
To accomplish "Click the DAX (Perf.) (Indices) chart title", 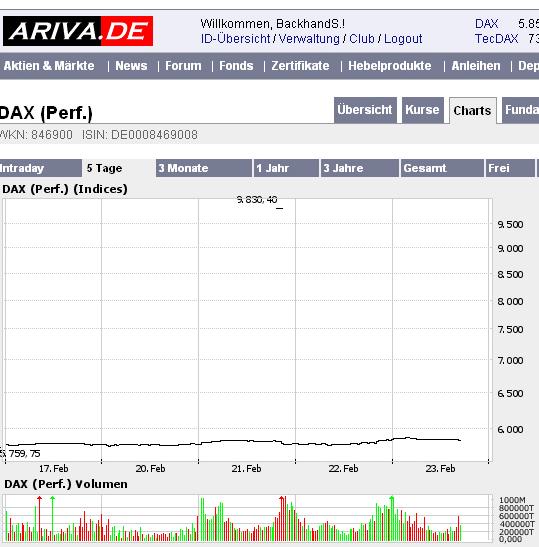I will [65, 189].
